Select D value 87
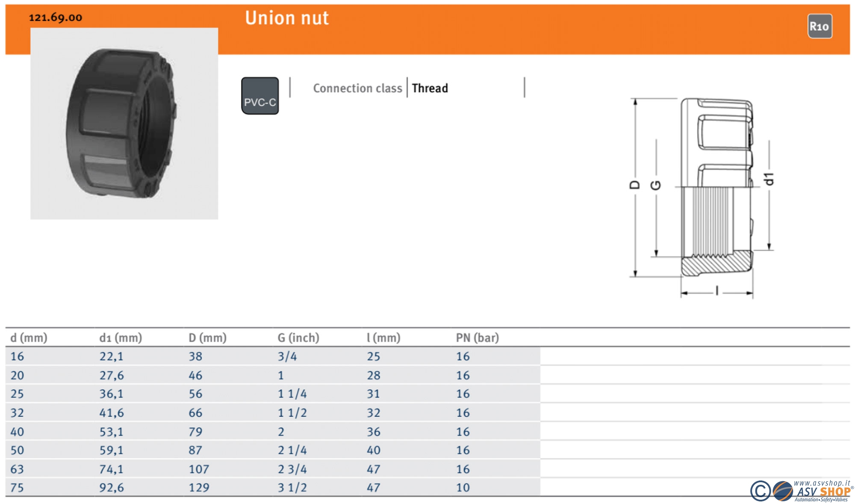The image size is (855, 504). (195, 450)
